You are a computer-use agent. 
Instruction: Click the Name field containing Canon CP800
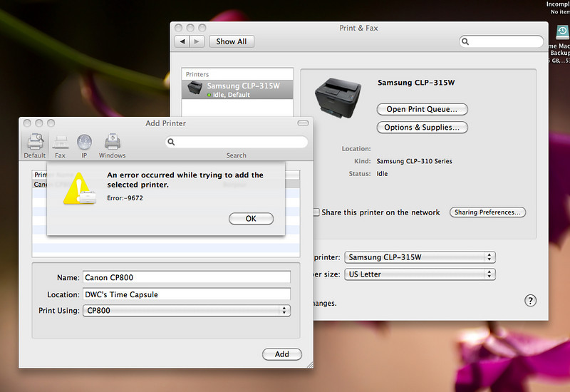click(x=187, y=277)
